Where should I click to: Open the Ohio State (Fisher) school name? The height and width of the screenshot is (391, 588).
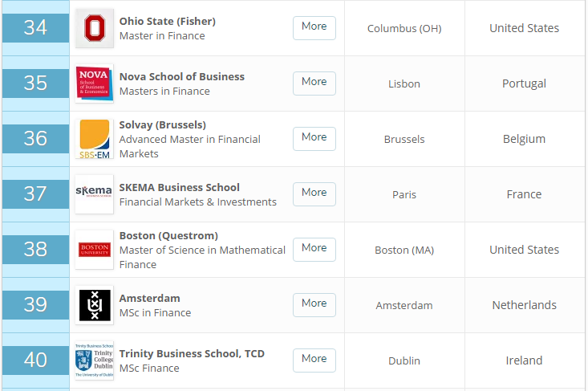click(x=167, y=21)
